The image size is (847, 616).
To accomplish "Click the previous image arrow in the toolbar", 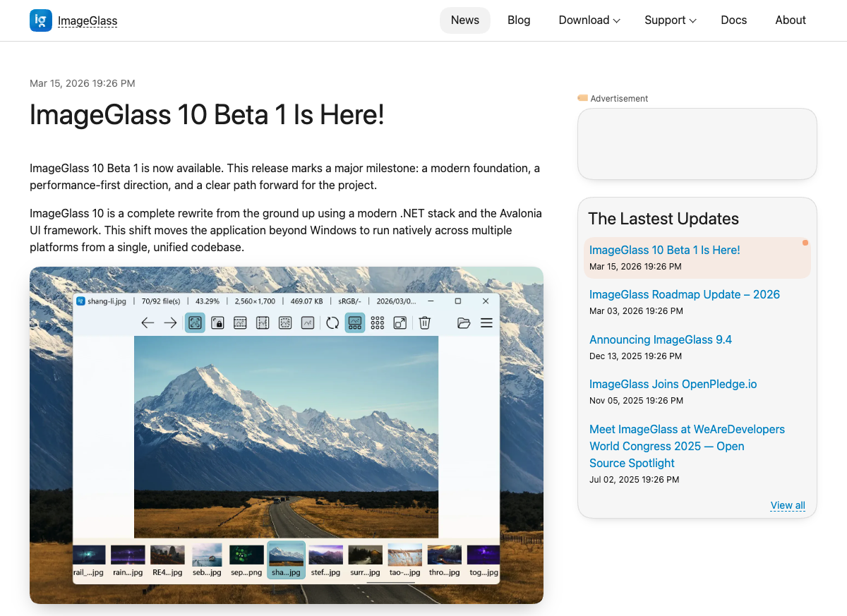I will point(148,322).
